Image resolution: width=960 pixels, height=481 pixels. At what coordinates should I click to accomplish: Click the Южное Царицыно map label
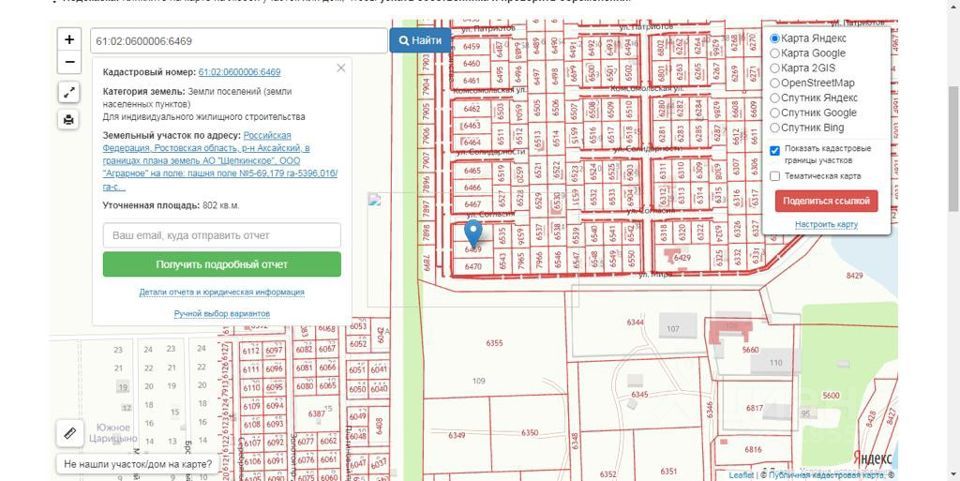pyautogui.click(x=113, y=433)
